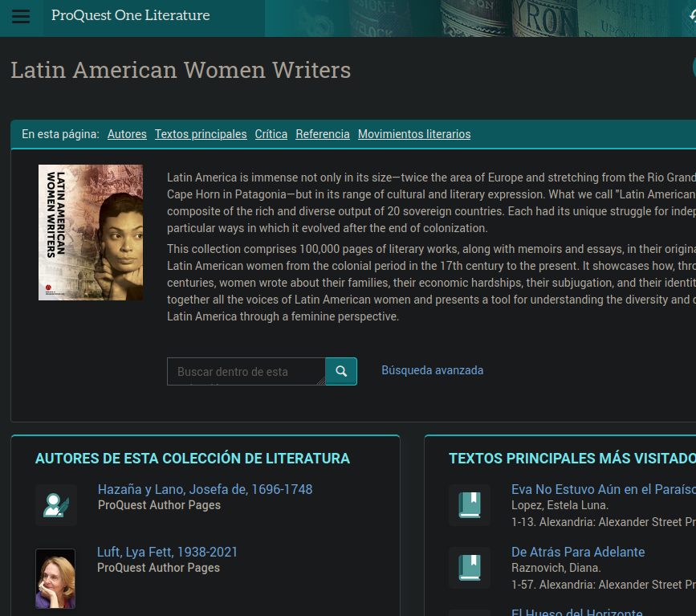Screen dimensions: 696x616
Task: Click 'Textos principales más visitados' heading
Action: 572,459
